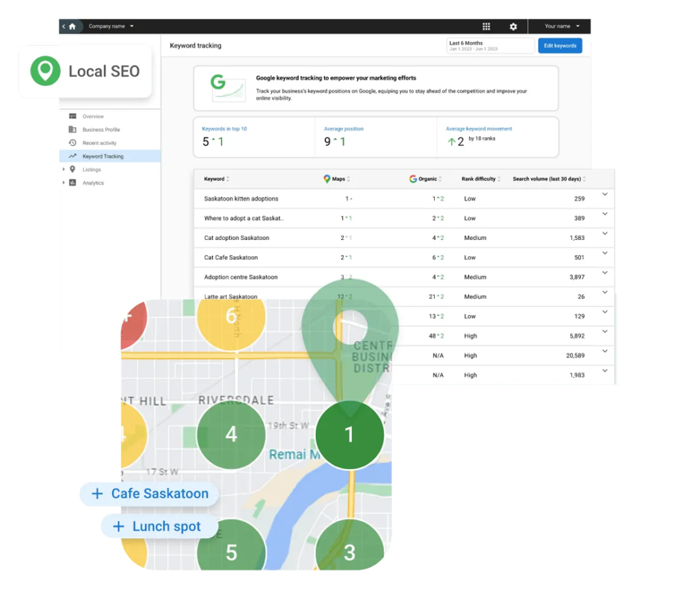Open the Overview sidebar item

(x=93, y=116)
